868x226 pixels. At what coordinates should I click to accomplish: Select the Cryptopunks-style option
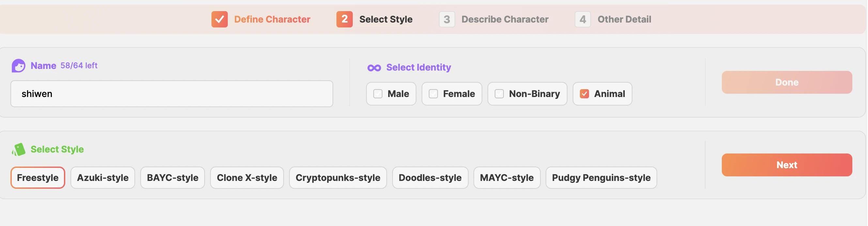click(x=338, y=178)
